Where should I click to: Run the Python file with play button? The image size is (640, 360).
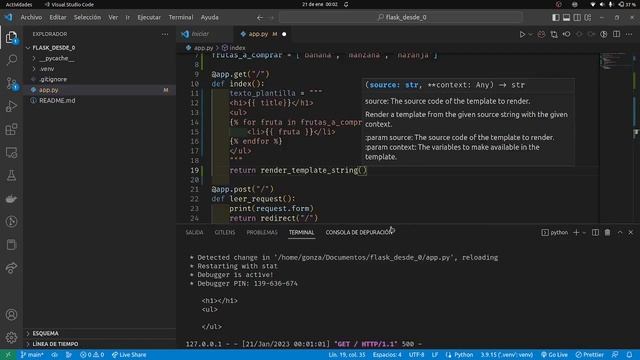(522, 34)
